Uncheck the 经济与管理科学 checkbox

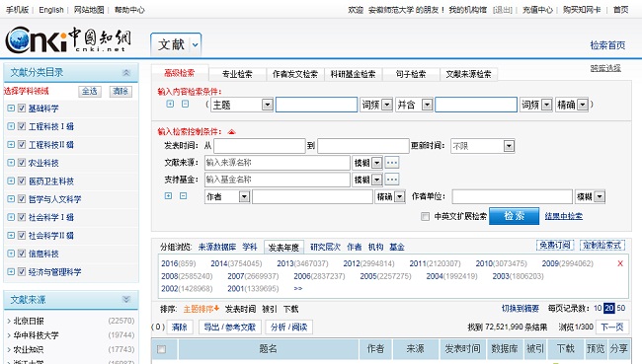[22, 271]
